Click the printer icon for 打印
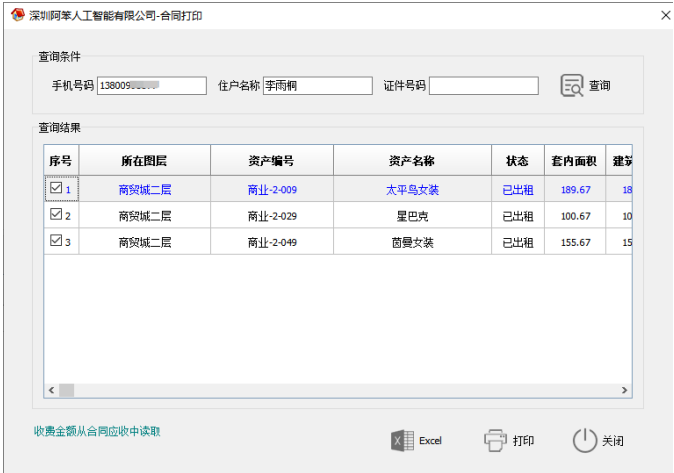 [495, 440]
